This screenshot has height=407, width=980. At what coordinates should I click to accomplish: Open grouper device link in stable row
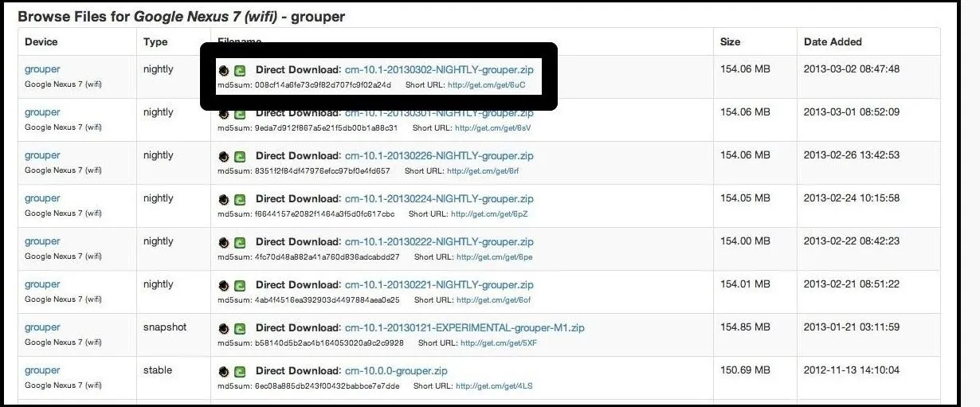[x=42, y=370]
